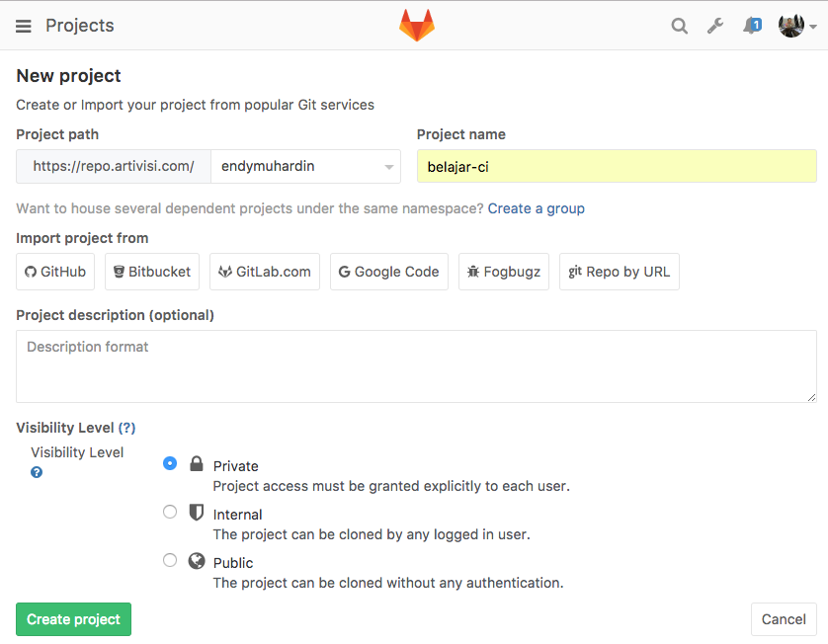The width and height of the screenshot is (828, 644).
Task: Click the blue visibility help question icon
Action: 37,472
